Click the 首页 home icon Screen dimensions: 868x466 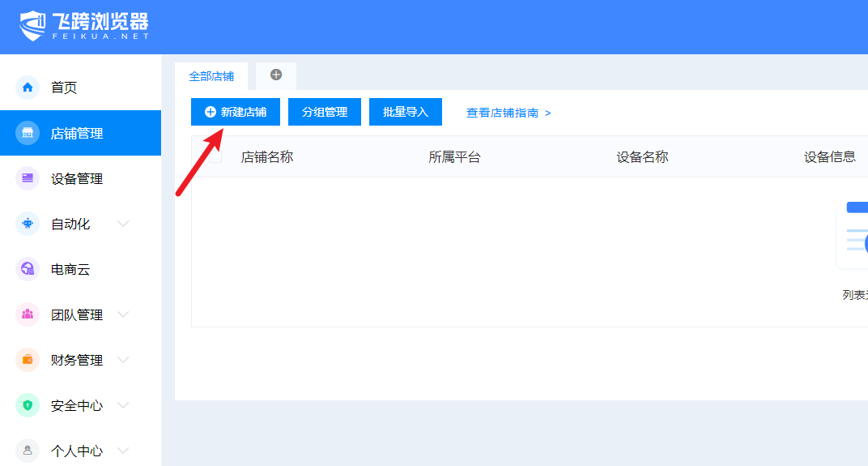28,88
